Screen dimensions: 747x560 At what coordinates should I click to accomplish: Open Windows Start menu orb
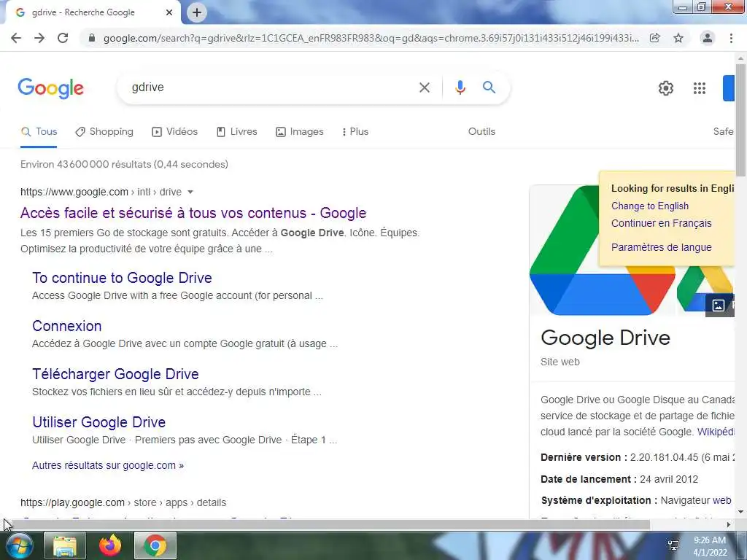pyautogui.click(x=18, y=545)
